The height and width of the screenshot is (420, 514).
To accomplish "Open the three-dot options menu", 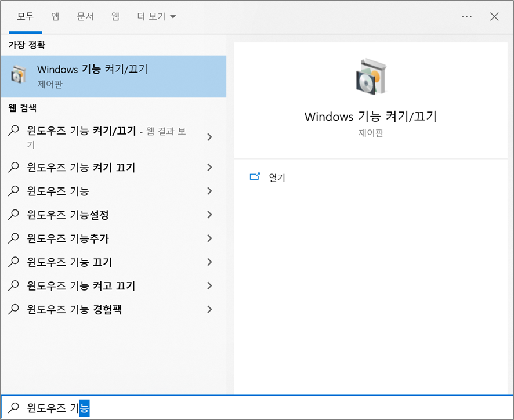I will click(466, 16).
